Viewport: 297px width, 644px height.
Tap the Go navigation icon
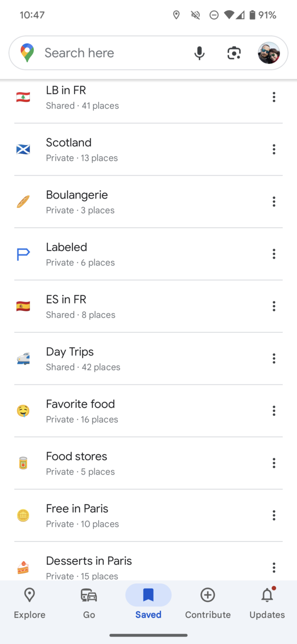click(x=89, y=595)
